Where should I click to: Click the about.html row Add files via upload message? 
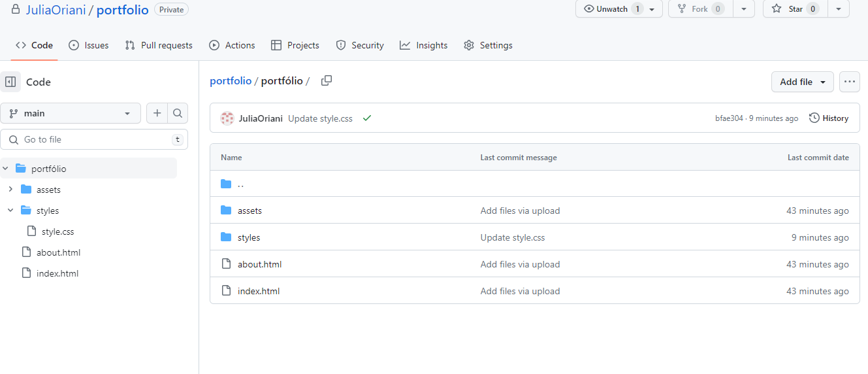[x=520, y=264]
